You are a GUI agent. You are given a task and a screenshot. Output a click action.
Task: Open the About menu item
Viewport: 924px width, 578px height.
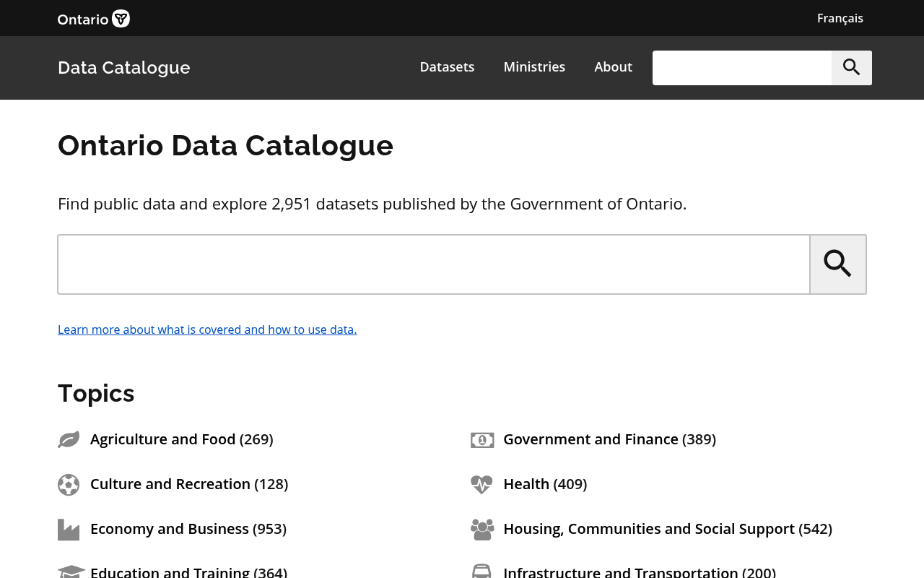tap(614, 67)
